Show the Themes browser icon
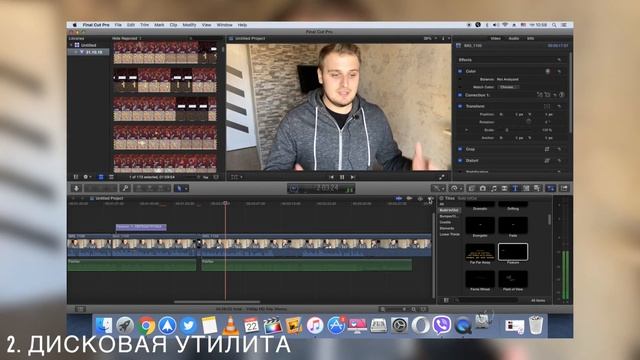The height and width of the screenshot is (360, 640). [537, 188]
